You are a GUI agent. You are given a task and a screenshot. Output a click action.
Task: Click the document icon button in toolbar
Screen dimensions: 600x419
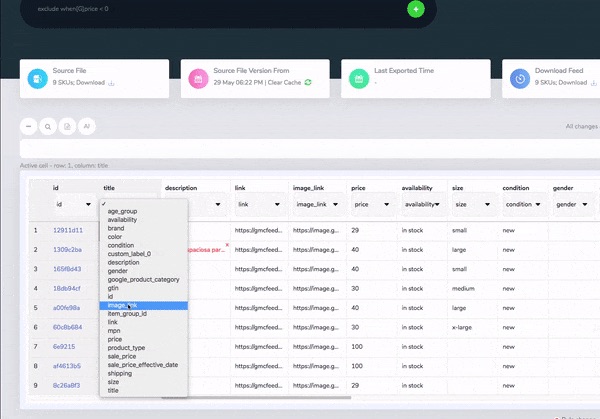[68, 126]
